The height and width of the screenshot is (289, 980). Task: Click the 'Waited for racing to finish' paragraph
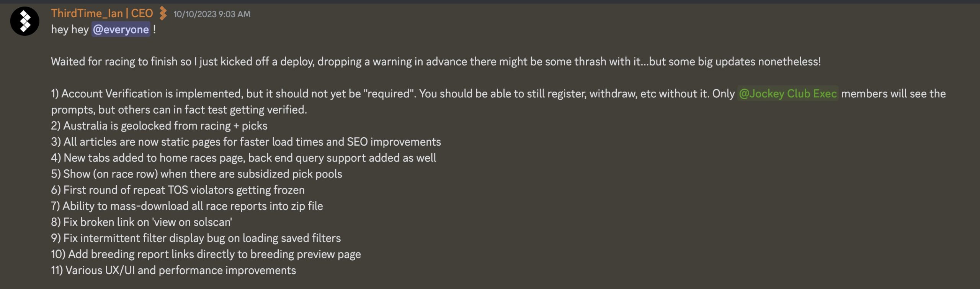(x=436, y=62)
